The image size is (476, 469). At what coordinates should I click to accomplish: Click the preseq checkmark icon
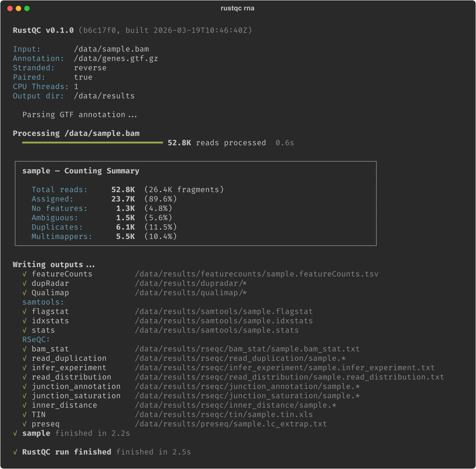pyautogui.click(x=24, y=424)
